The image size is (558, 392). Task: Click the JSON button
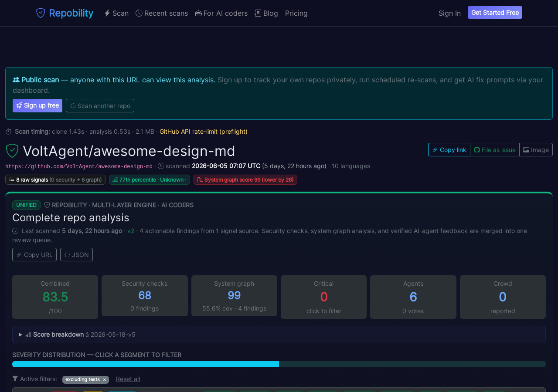click(76, 254)
